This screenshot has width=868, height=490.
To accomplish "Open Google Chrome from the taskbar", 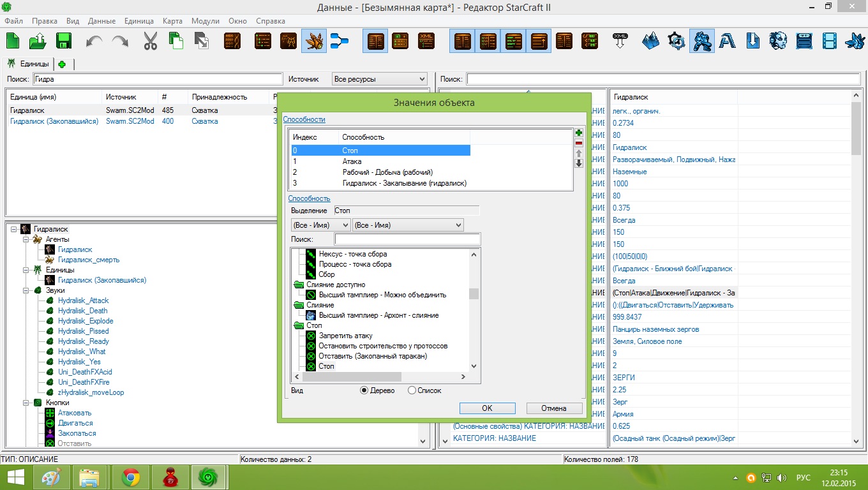I will pyautogui.click(x=131, y=477).
